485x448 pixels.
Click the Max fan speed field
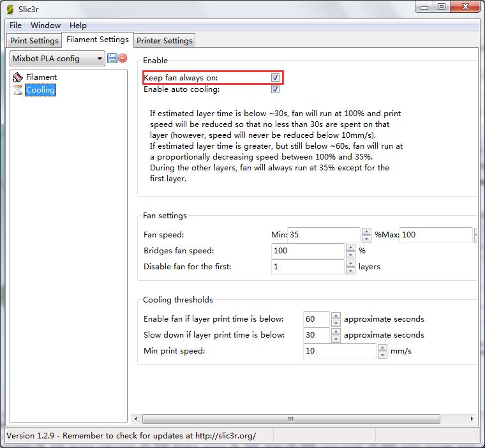tap(436, 235)
